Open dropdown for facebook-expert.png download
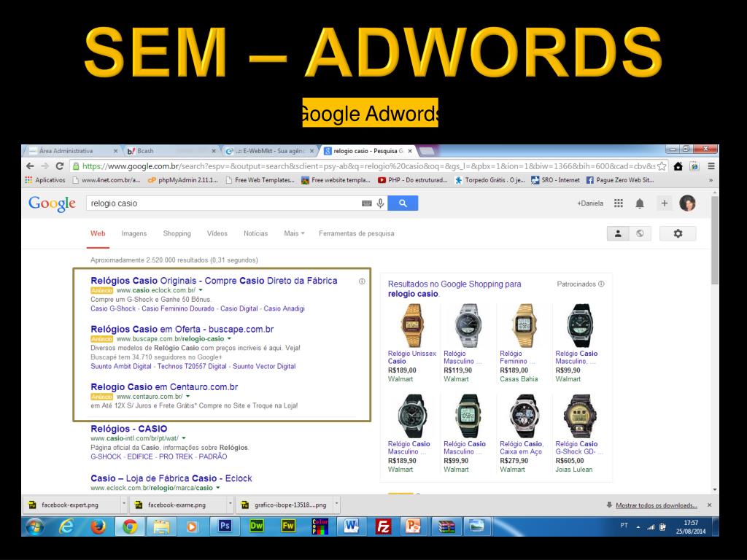 pyautogui.click(x=124, y=505)
